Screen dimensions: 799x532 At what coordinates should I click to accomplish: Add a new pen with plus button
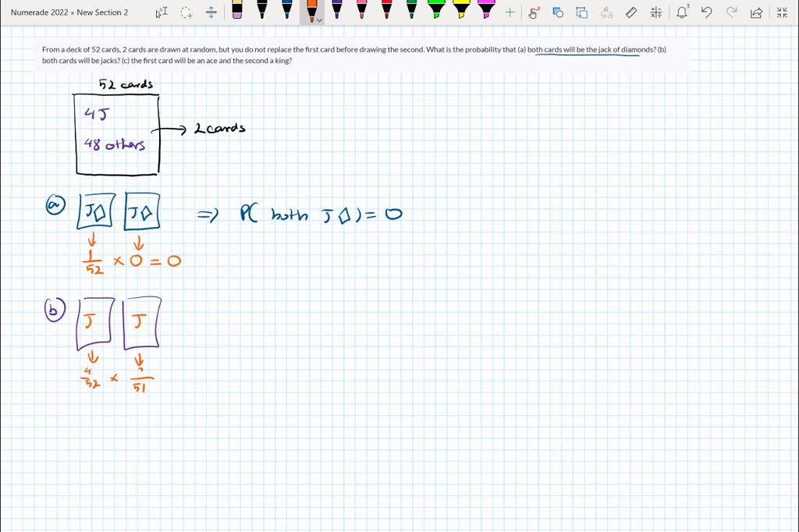tap(510, 12)
